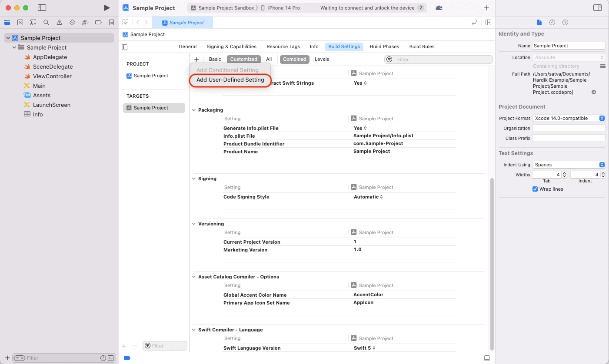Click the remove target minus button

[x=135, y=346]
